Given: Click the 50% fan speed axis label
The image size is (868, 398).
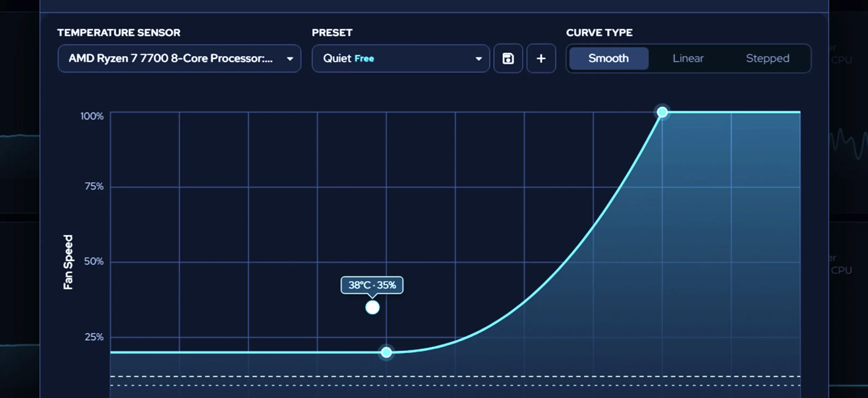Looking at the screenshot, I should (x=94, y=261).
